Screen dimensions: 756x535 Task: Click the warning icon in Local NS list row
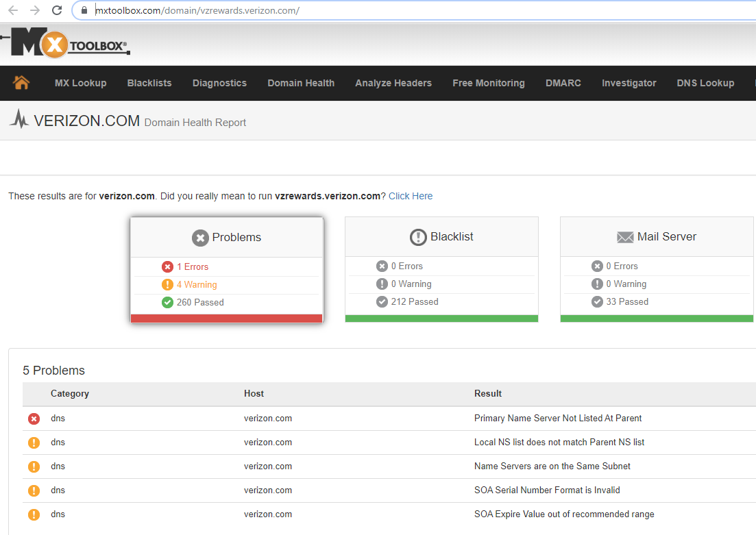point(34,443)
